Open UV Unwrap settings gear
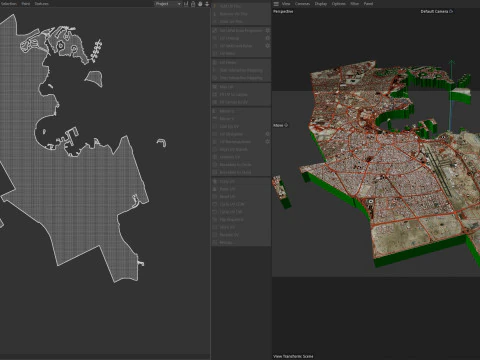480x360 pixels. pyautogui.click(x=267, y=38)
